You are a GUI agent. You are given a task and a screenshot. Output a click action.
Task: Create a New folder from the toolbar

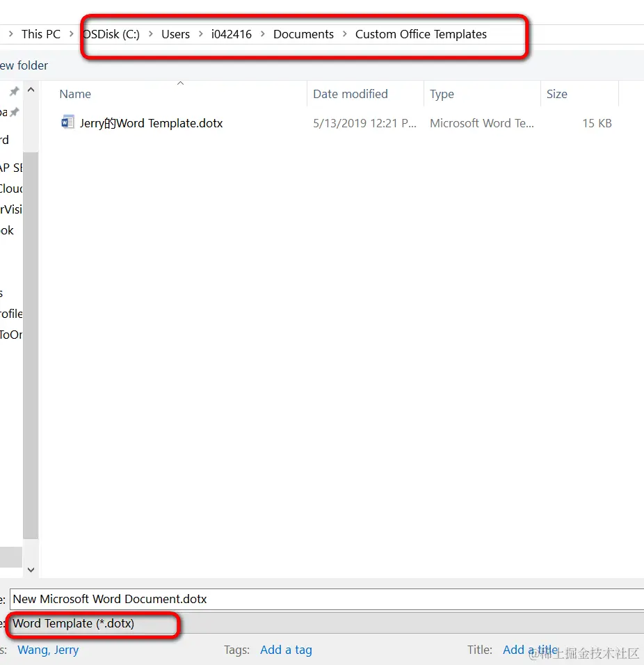[24, 65]
